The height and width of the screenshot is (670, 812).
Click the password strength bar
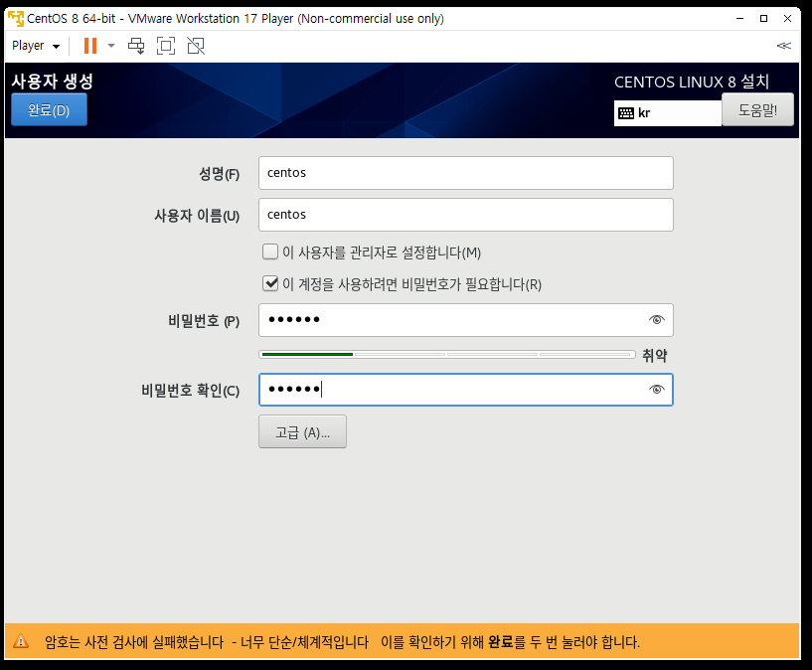click(x=447, y=355)
